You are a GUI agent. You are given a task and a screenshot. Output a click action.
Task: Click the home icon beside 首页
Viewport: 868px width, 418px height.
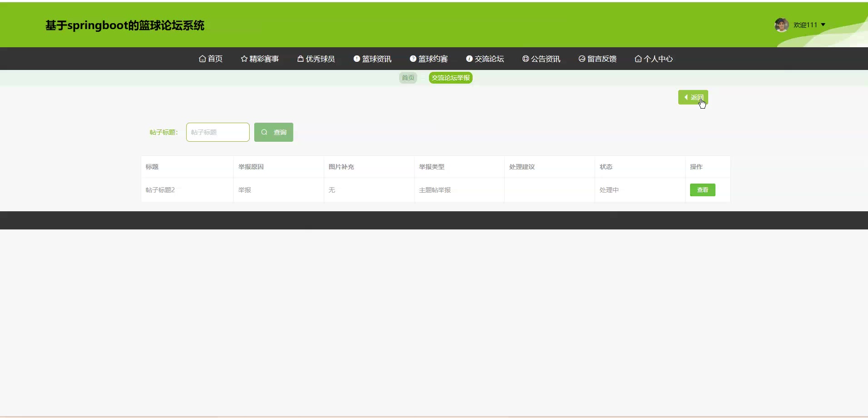202,59
